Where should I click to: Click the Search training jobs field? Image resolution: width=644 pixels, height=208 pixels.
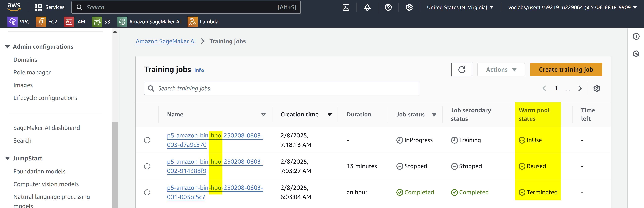pyautogui.click(x=281, y=88)
